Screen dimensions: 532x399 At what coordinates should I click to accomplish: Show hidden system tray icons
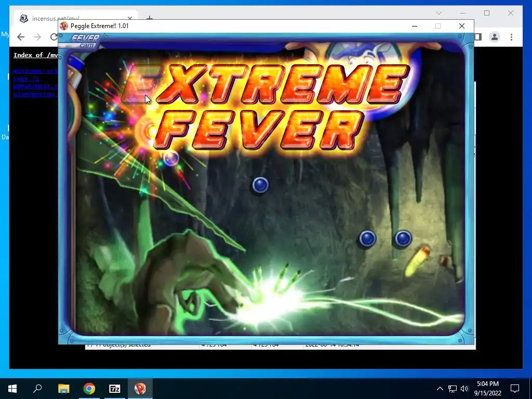pyautogui.click(x=440, y=389)
